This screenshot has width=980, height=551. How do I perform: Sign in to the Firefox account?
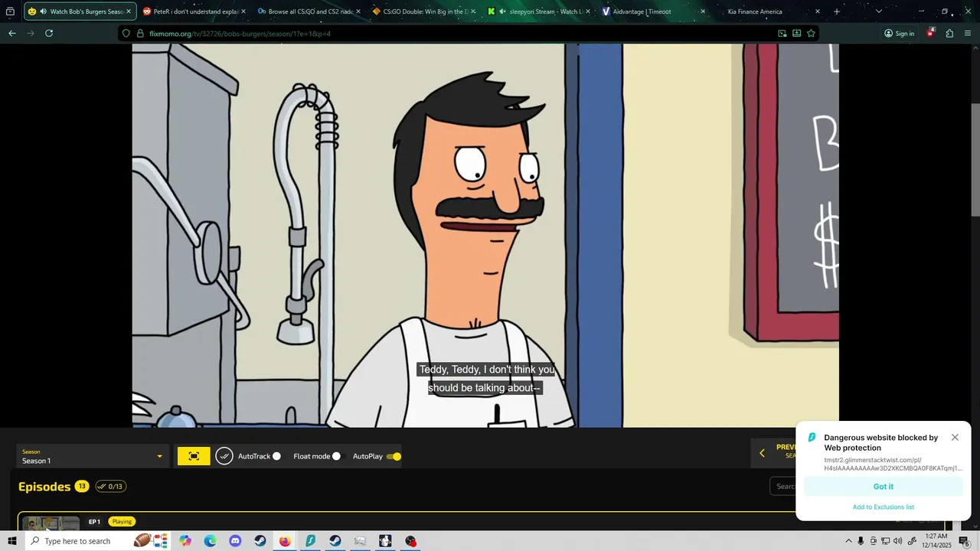(x=899, y=34)
